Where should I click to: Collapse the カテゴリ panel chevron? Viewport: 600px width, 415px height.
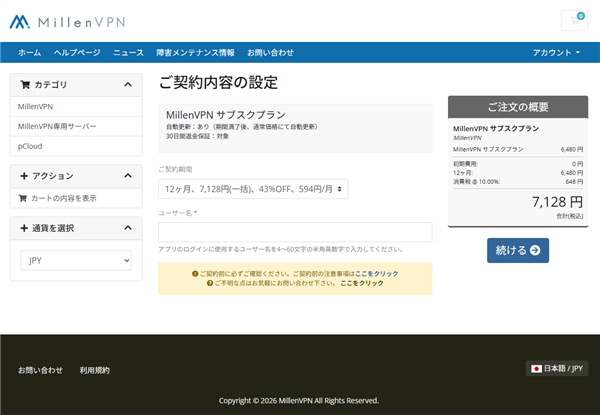tap(128, 85)
